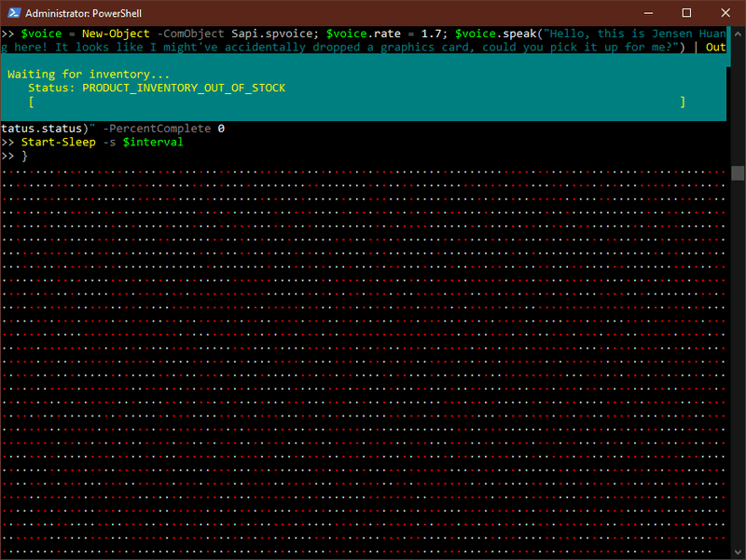
Task: Click the closing brace '}' line
Action: pos(24,156)
